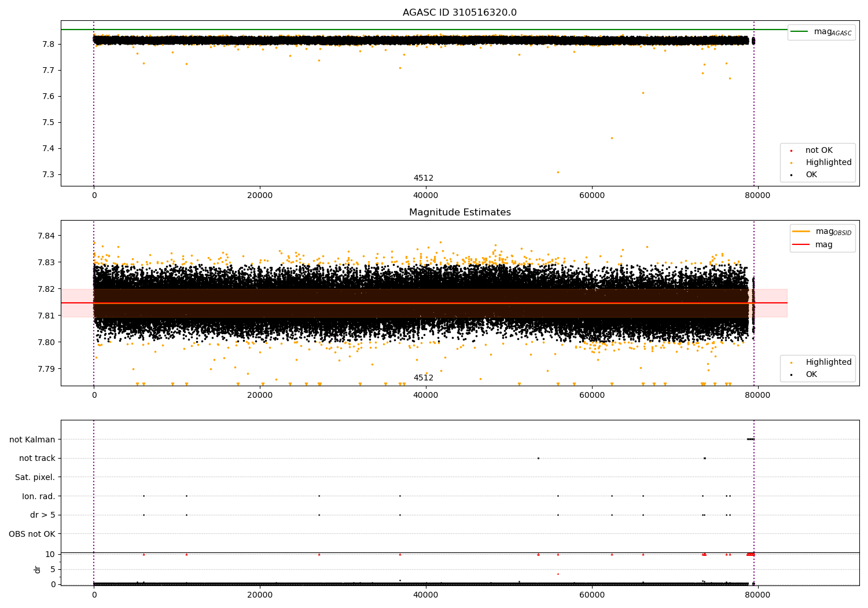This screenshot has width=868, height=608.
Task: Click the 10 tick on dr axis
Action: coord(50,555)
